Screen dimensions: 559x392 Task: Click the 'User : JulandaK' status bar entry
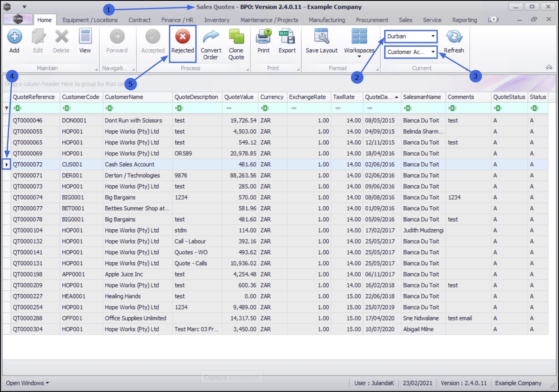[374, 383]
